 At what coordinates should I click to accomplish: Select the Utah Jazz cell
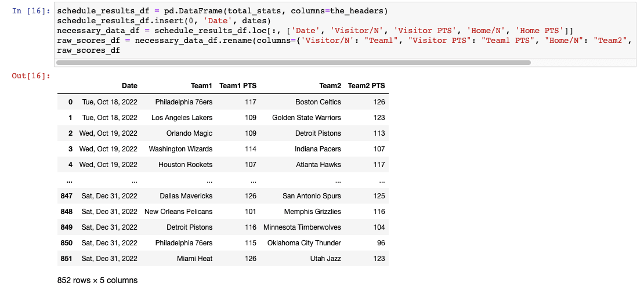(326, 259)
